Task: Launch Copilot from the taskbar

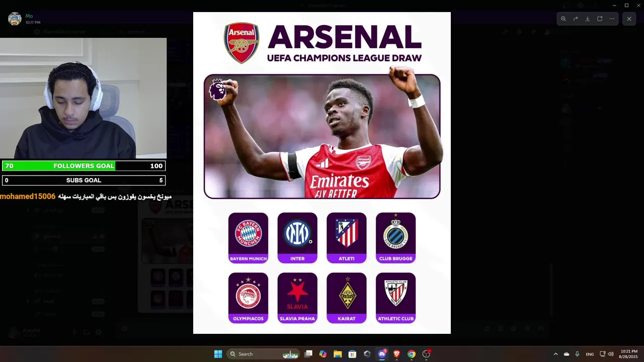Action: [x=323, y=354]
